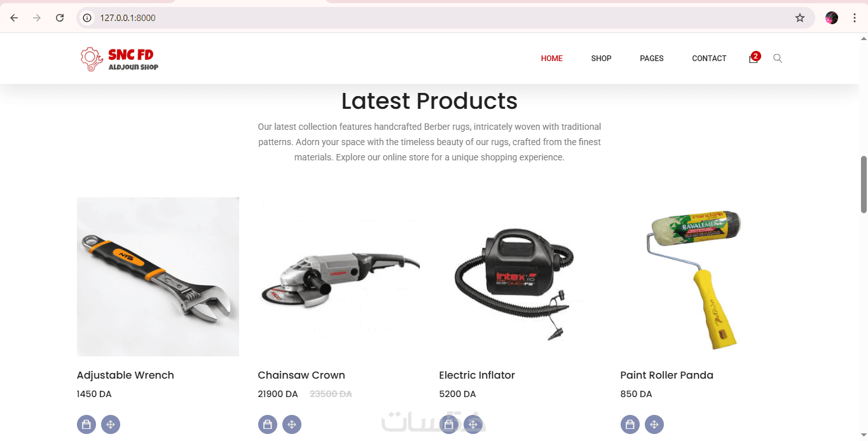Open quick view for Chainsaw Crown

292,424
